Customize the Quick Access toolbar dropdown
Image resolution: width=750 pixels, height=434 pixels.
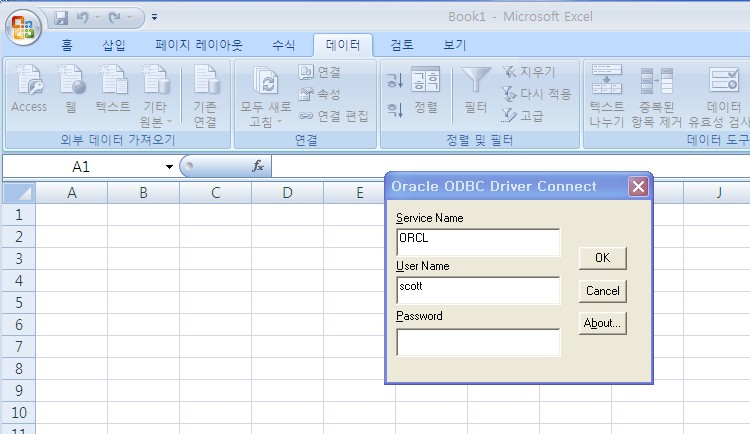154,17
